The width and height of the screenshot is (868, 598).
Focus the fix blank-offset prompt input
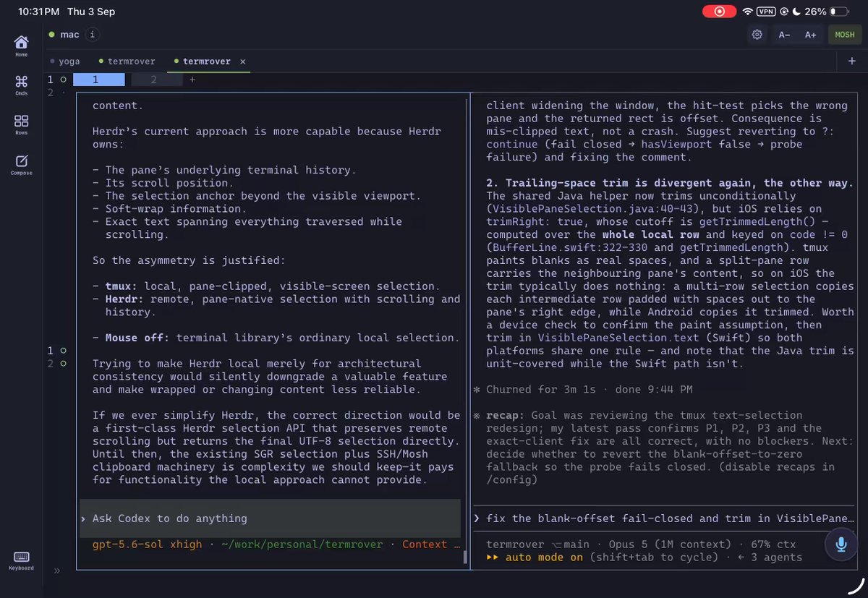pyautogui.click(x=665, y=518)
